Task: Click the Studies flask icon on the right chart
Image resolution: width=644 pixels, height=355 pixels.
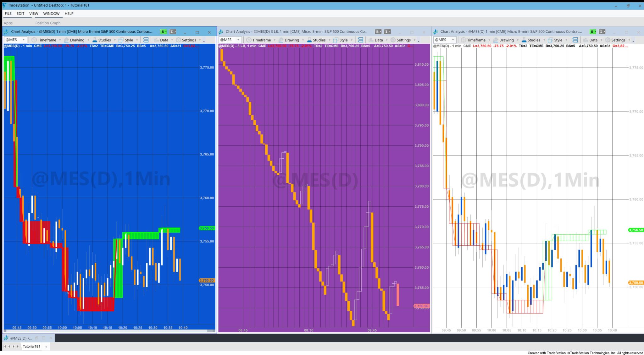Action: [x=525, y=40]
